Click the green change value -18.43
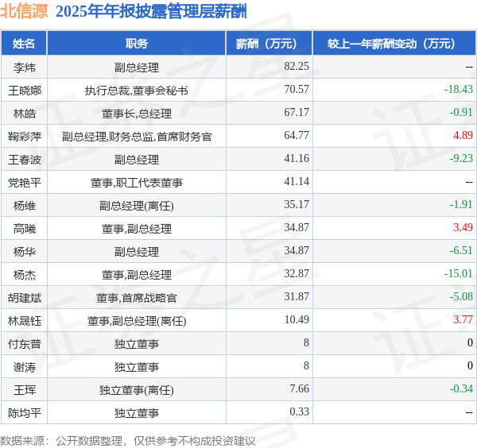 pyautogui.click(x=459, y=89)
